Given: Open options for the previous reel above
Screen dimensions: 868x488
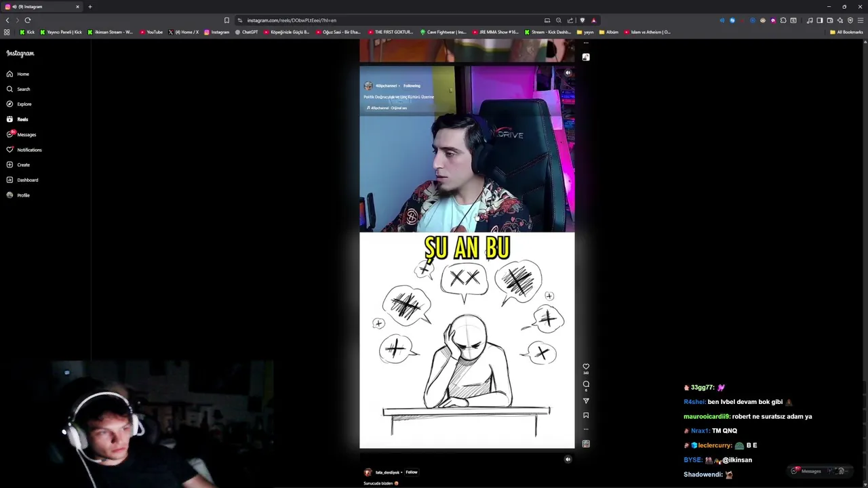Looking at the screenshot, I should [586, 43].
